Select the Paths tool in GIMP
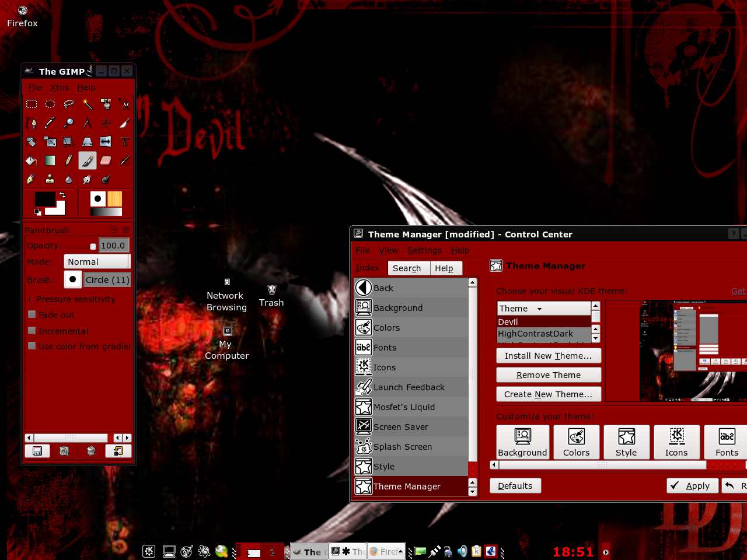The width and height of the screenshot is (747, 560). pos(32,123)
